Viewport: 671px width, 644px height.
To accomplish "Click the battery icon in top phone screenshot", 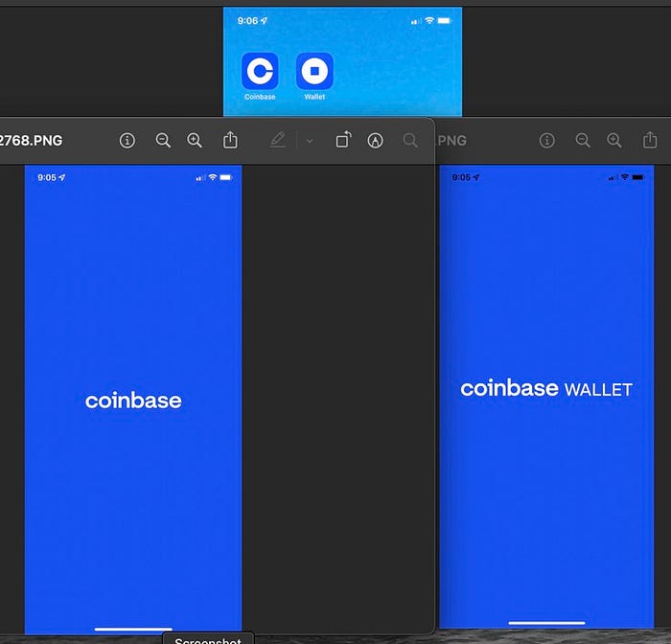I will click(445, 20).
